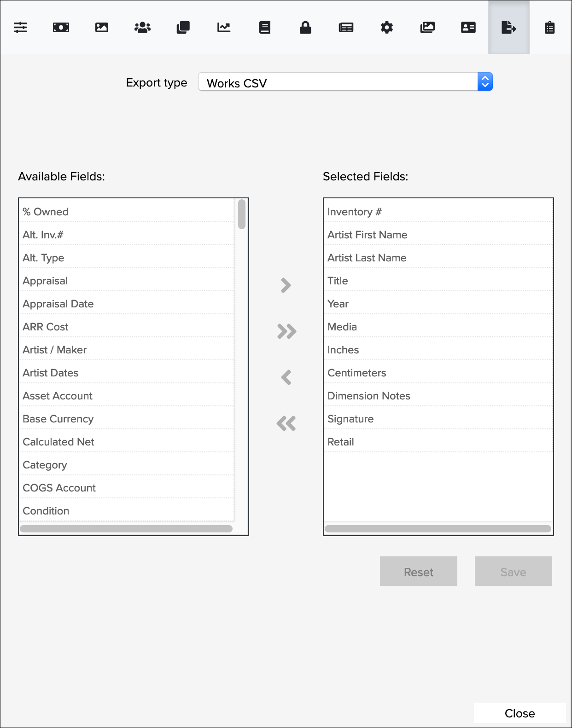This screenshot has height=728, width=572.
Task: Select Appraisal Date in Available Fields
Action: pos(58,304)
